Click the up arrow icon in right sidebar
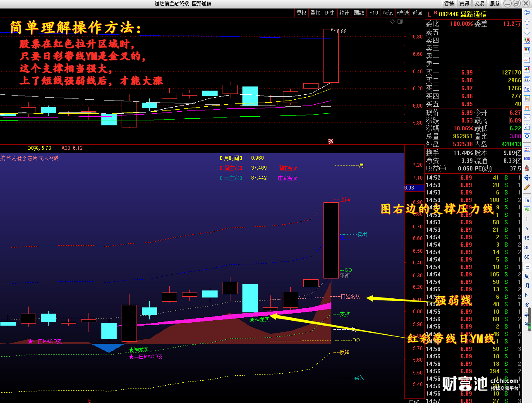 tap(527, 22)
